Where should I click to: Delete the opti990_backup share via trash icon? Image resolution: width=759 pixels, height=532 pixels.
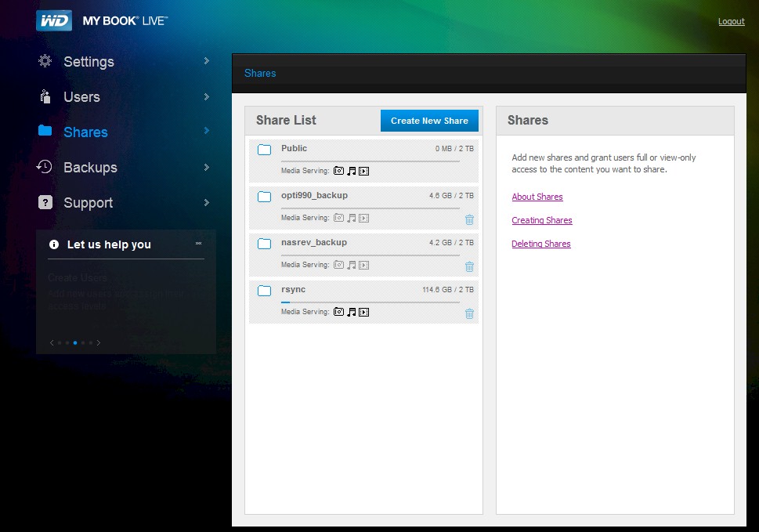pos(469,219)
